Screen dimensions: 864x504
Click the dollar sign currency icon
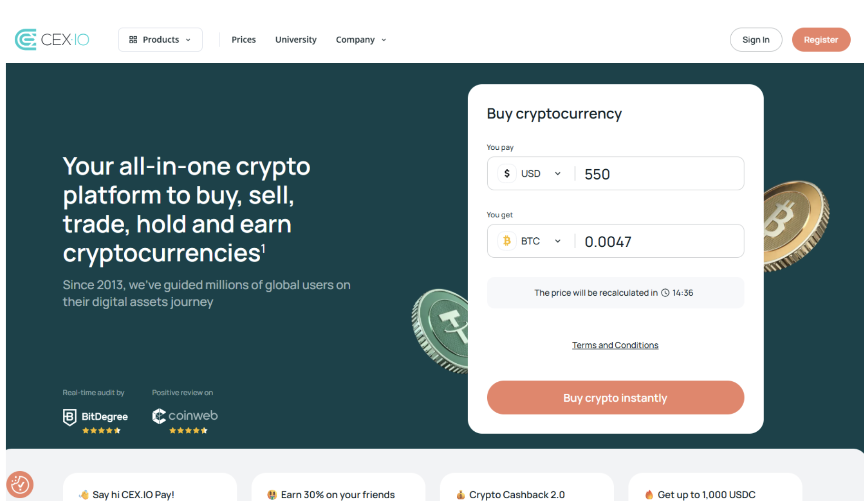click(507, 174)
